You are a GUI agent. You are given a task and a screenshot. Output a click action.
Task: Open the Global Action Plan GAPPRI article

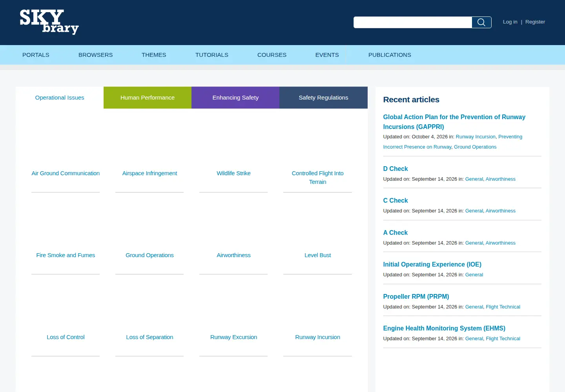(454, 122)
